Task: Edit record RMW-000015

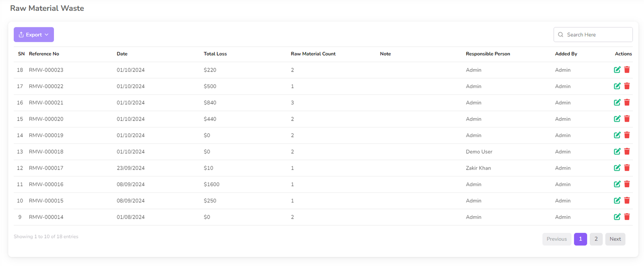Action: (x=617, y=201)
